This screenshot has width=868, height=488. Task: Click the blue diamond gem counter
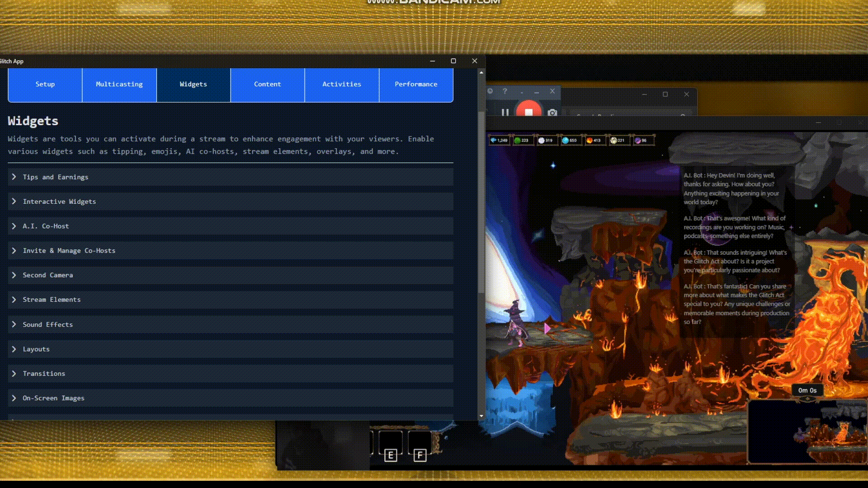point(499,141)
